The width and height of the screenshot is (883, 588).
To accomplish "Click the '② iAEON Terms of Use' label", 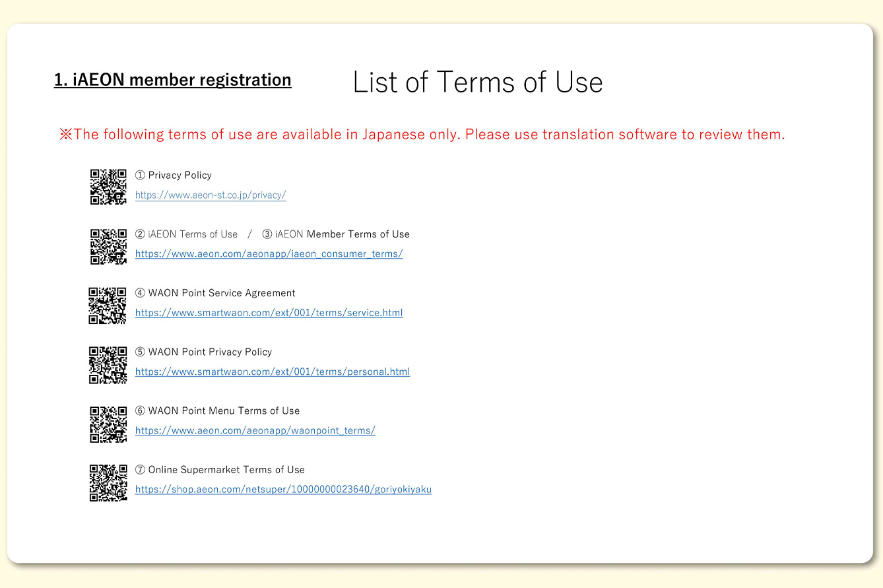I will coord(187,234).
